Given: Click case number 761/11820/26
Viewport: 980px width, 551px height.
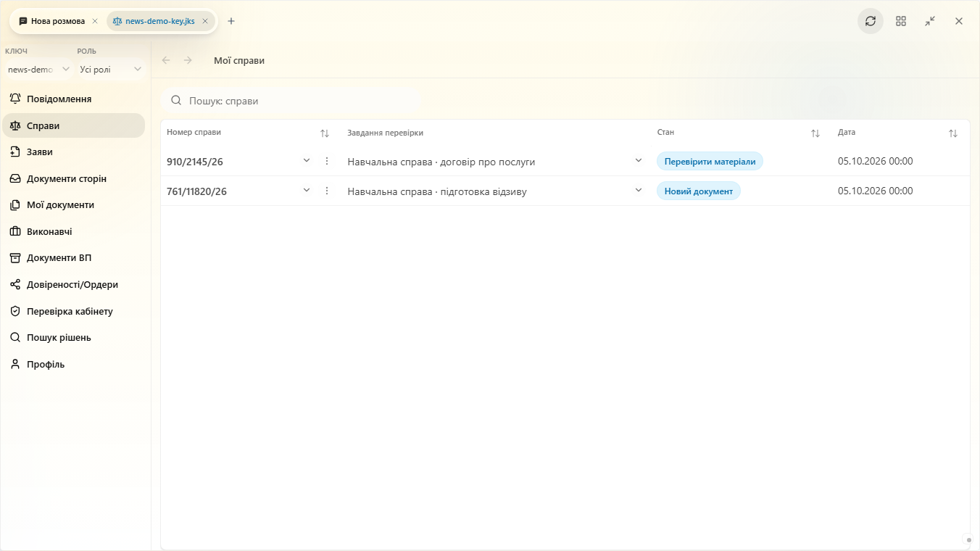Looking at the screenshot, I should point(196,191).
